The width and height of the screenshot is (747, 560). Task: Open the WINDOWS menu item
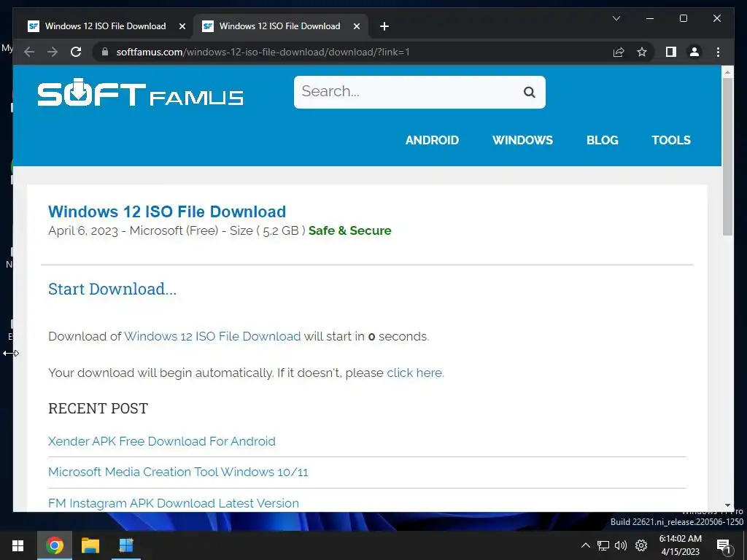[522, 140]
